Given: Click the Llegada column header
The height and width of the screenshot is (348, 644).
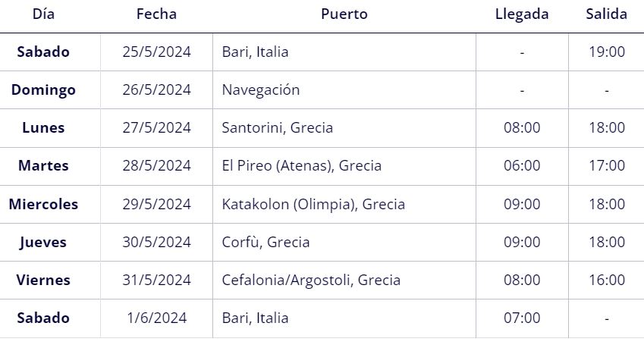Looking at the screenshot, I should pos(522,14).
